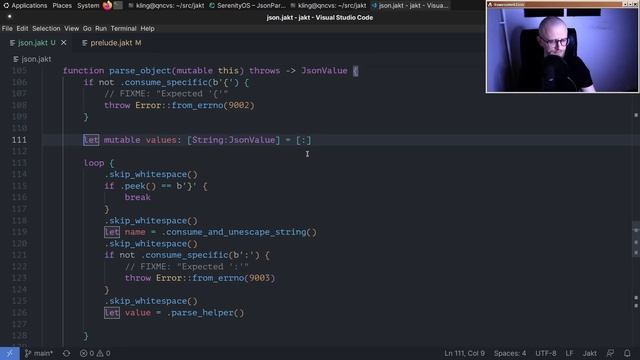The width and height of the screenshot is (640, 360).
Task: Open the View menu
Action: [71, 29]
